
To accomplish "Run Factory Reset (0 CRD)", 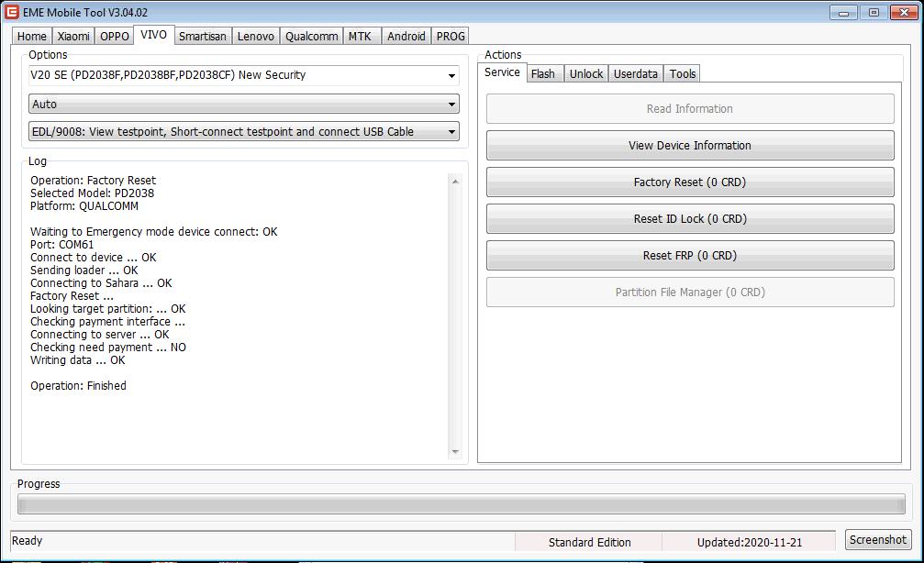I will pyautogui.click(x=690, y=182).
